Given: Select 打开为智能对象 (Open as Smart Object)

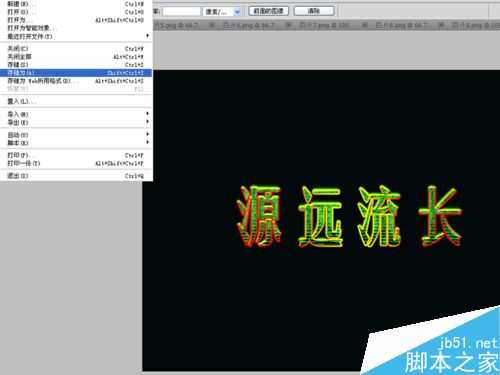Looking at the screenshot, I should tap(76, 28).
